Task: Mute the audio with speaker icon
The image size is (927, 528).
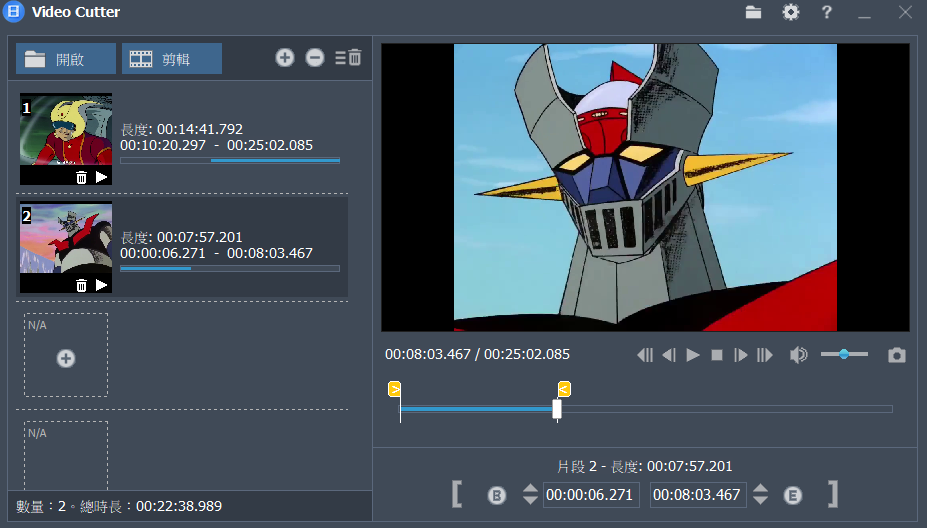Action: (798, 355)
